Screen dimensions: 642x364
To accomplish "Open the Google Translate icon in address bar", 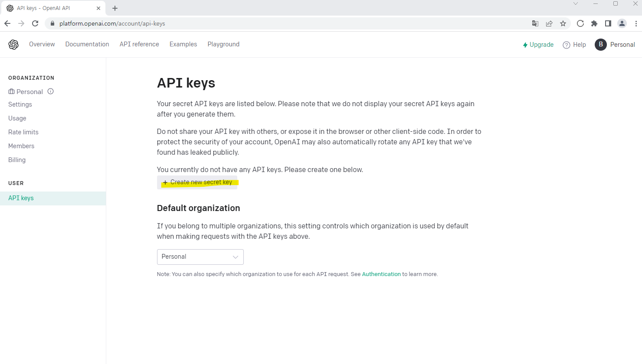I will 535,23.
